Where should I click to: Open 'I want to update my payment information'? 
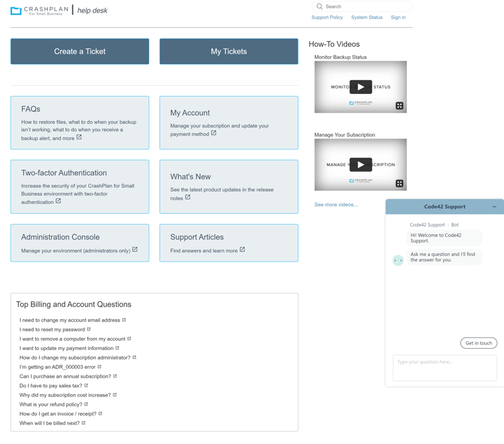[67, 348]
